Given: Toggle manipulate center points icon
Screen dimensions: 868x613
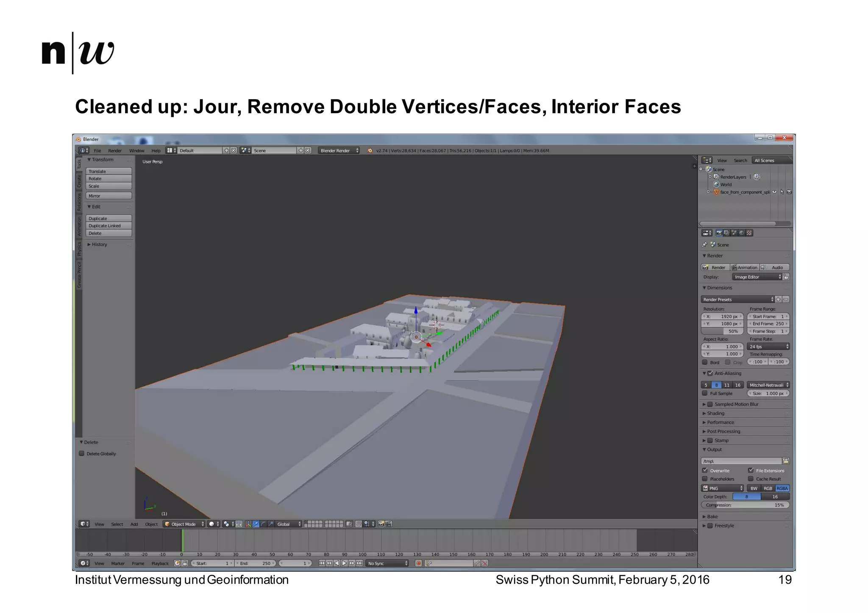Looking at the screenshot, I should (239, 524).
